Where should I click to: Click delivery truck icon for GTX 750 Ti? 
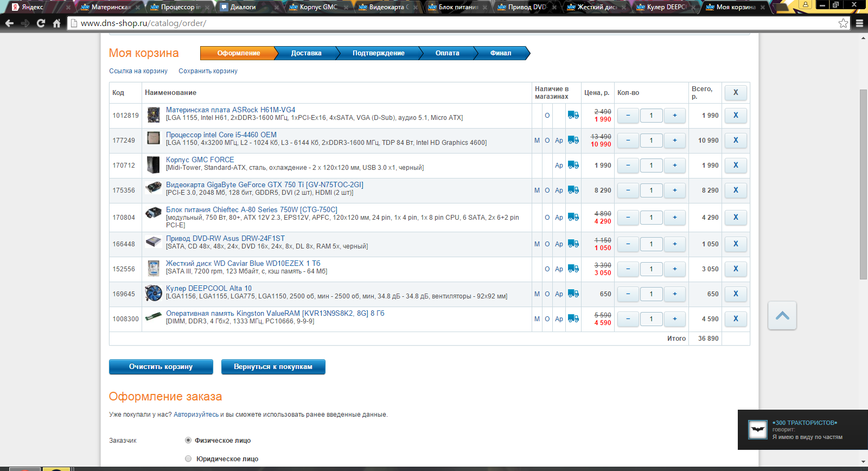(x=573, y=190)
